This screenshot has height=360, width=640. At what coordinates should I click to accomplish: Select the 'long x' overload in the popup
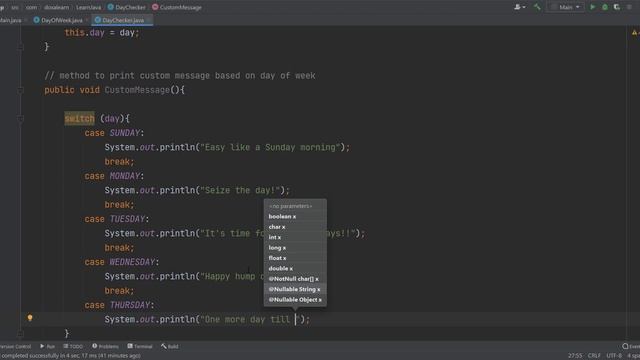pyautogui.click(x=295, y=248)
